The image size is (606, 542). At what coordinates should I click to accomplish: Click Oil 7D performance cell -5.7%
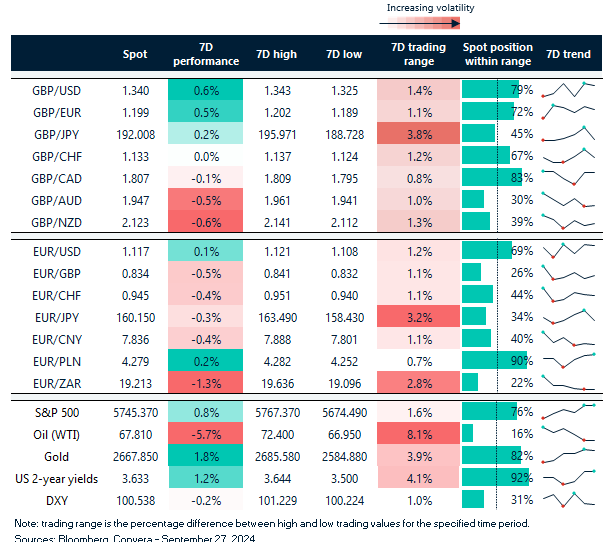(206, 433)
